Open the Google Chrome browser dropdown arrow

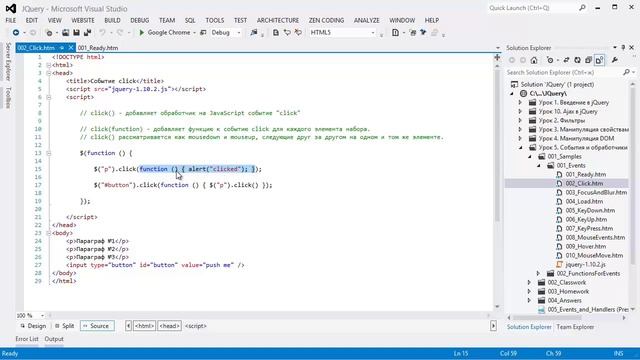click(194, 33)
